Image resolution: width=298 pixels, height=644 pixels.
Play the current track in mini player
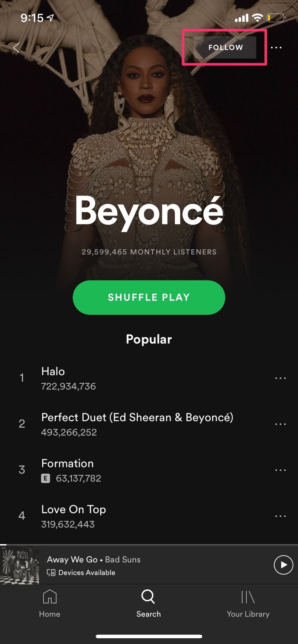283,565
